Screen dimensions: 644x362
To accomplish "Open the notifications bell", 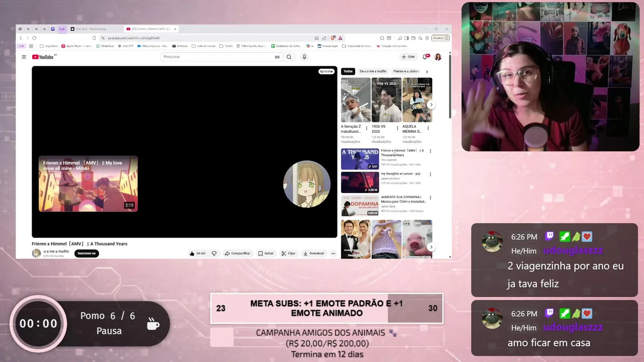I will click(x=426, y=57).
